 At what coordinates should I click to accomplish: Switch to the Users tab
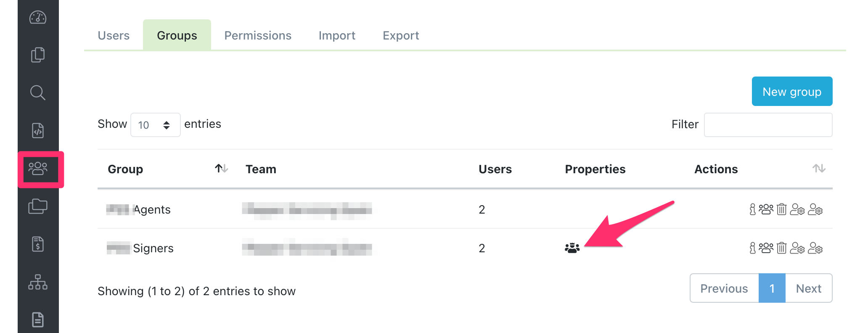114,35
